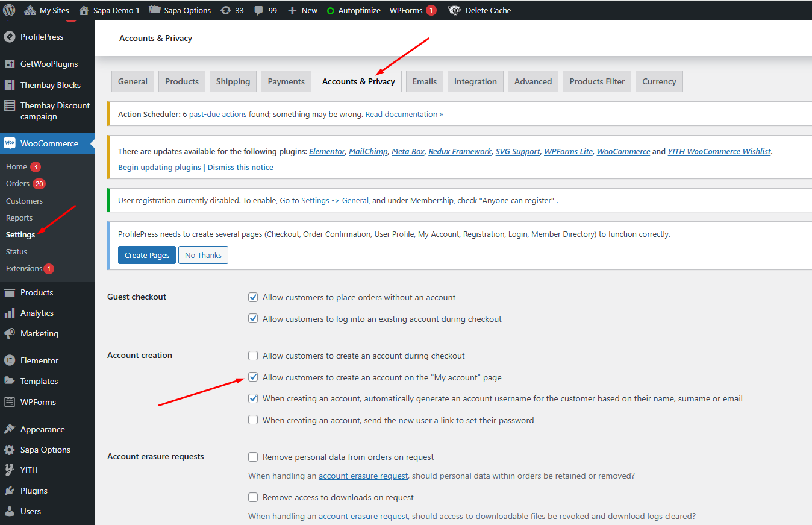Open Thembay Discount campaign sidebar item
The height and width of the screenshot is (525, 812).
[x=47, y=111]
